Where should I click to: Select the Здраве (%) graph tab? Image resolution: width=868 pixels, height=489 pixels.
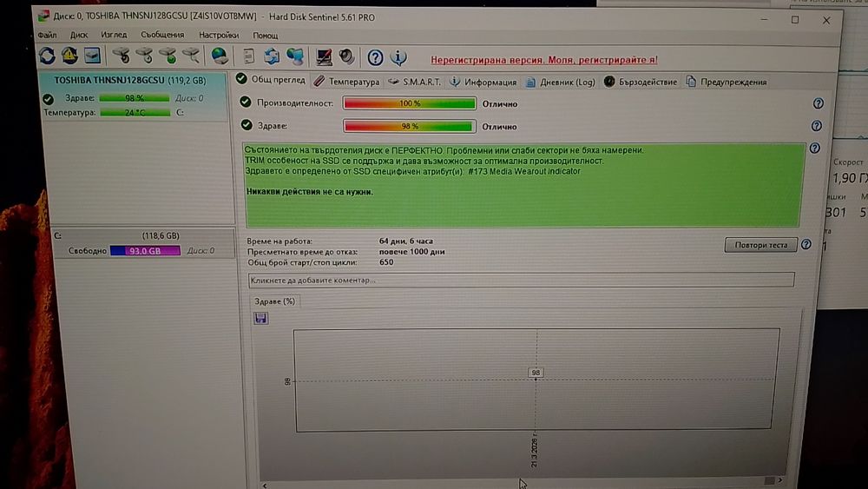tap(274, 301)
